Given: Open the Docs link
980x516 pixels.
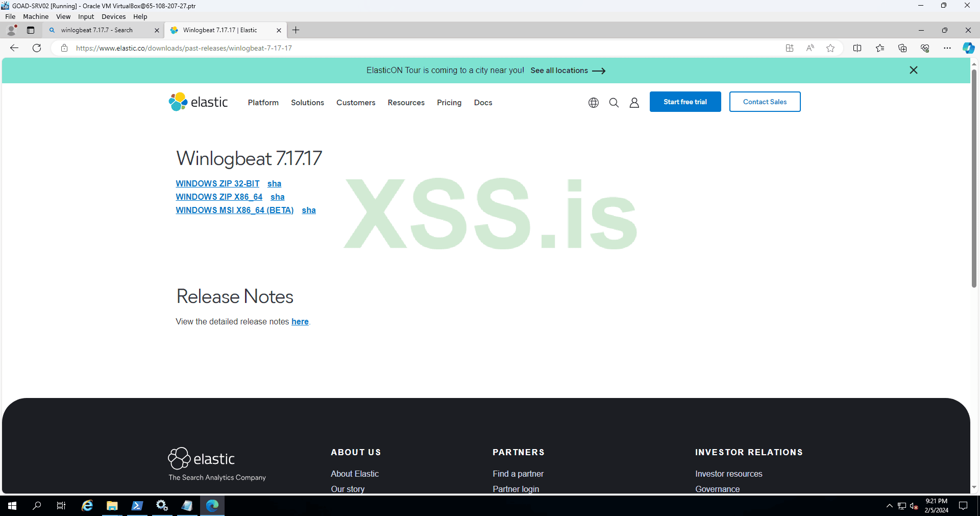Looking at the screenshot, I should pos(483,103).
